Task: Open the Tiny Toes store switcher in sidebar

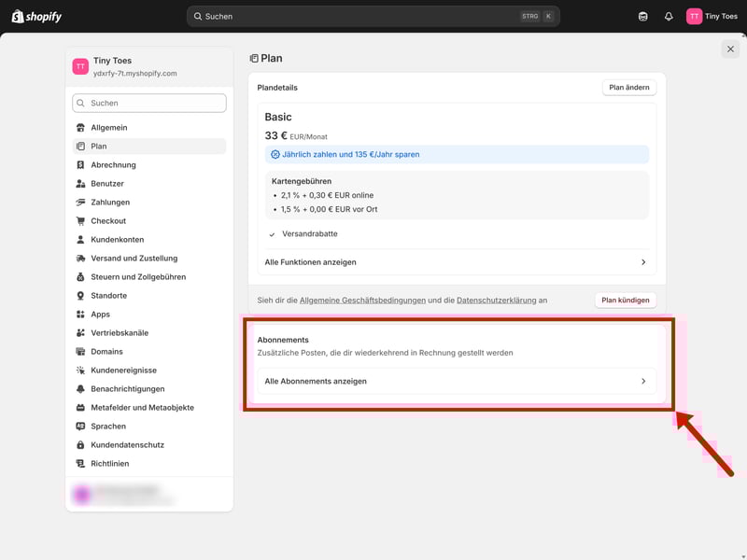Action: coord(149,66)
